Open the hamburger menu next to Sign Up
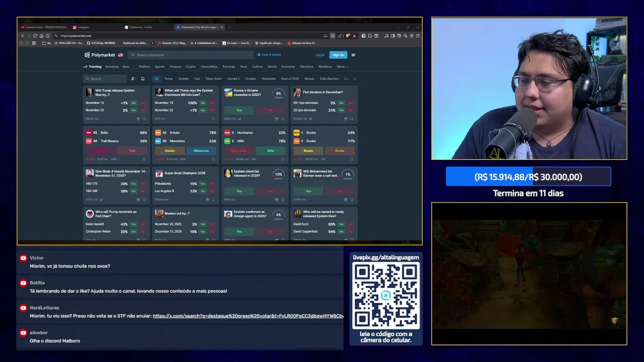This screenshot has width=644, height=362. [x=353, y=55]
